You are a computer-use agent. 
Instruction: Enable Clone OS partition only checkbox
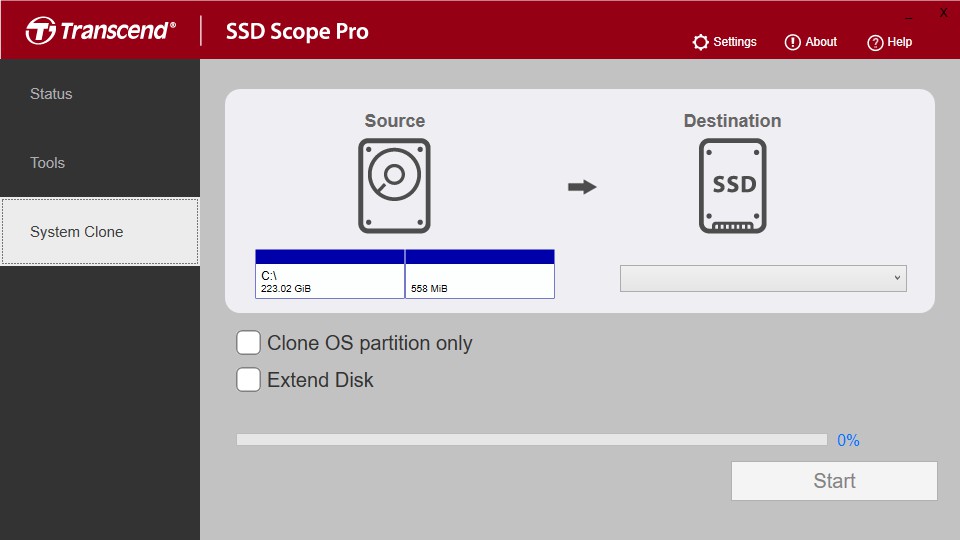point(248,343)
